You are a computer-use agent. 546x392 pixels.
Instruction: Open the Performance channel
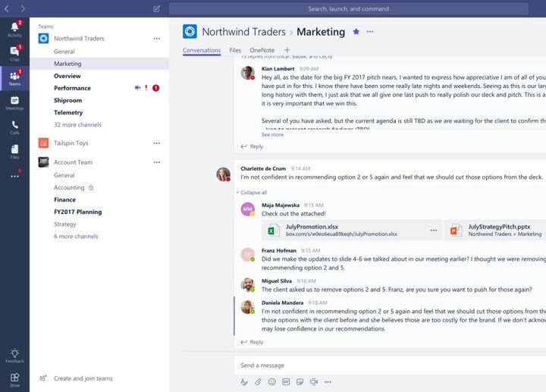point(72,88)
